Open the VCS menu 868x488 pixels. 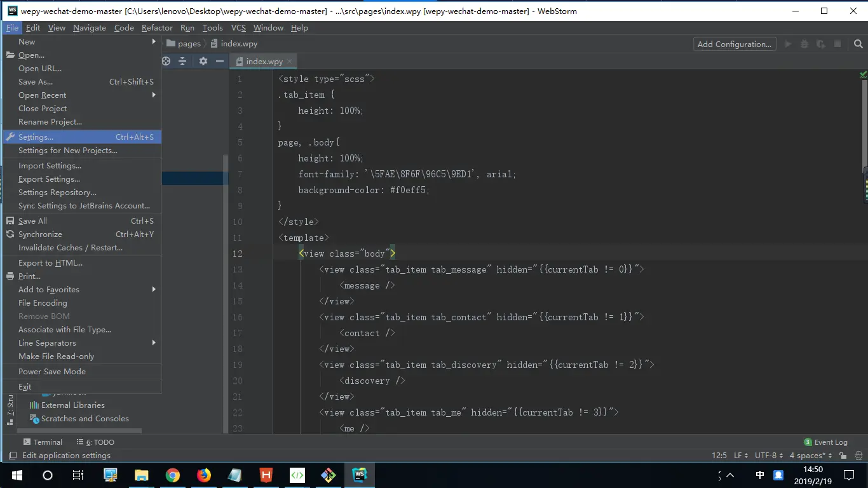(238, 27)
